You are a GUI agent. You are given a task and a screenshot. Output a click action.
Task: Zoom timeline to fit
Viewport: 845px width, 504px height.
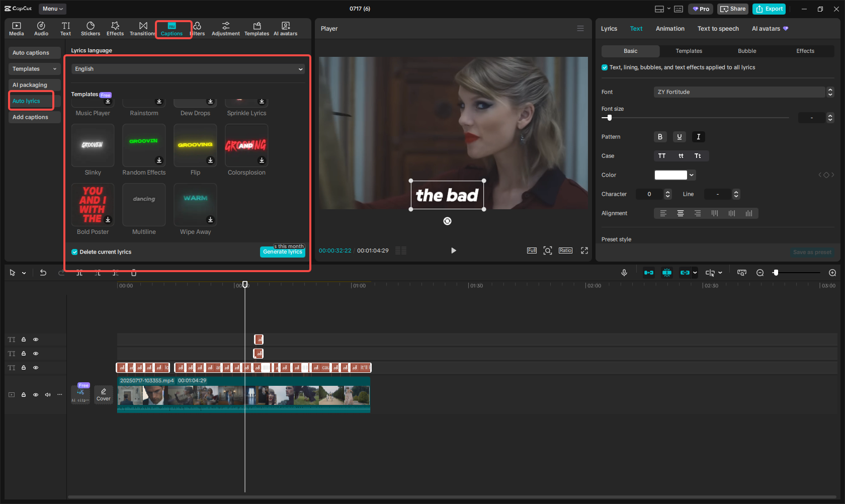tap(742, 273)
